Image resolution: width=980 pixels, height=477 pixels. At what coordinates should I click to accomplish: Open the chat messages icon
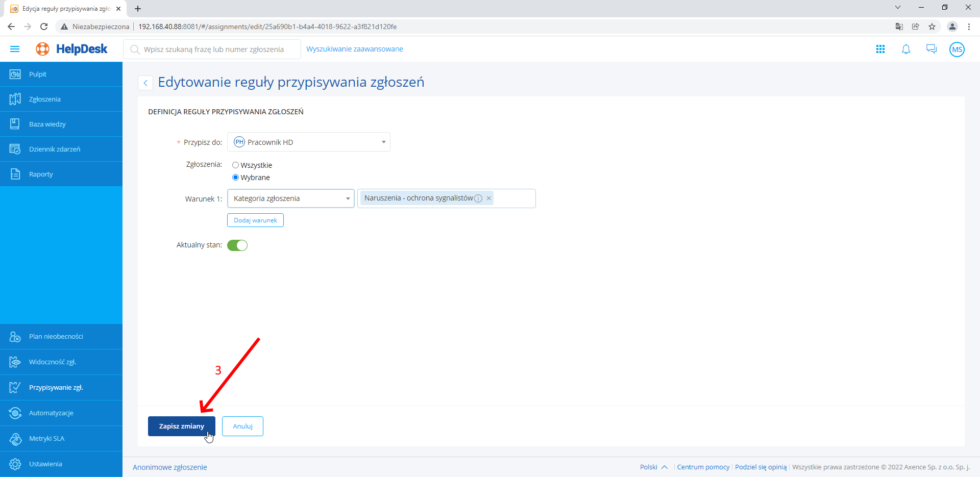tap(931, 49)
